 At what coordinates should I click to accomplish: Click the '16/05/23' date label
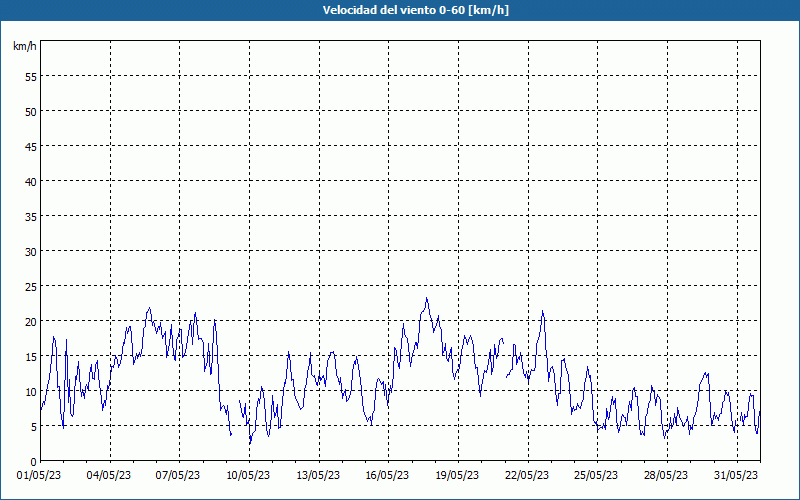click(x=387, y=476)
